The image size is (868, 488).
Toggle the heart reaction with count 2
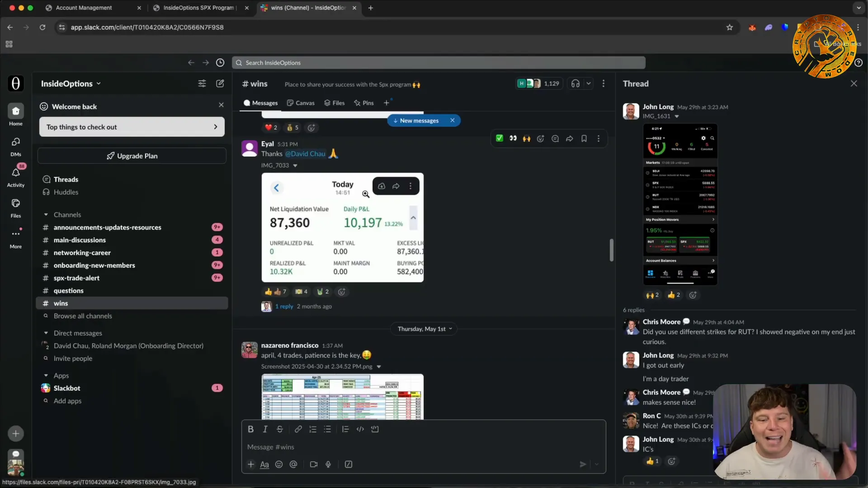pyautogui.click(x=271, y=128)
